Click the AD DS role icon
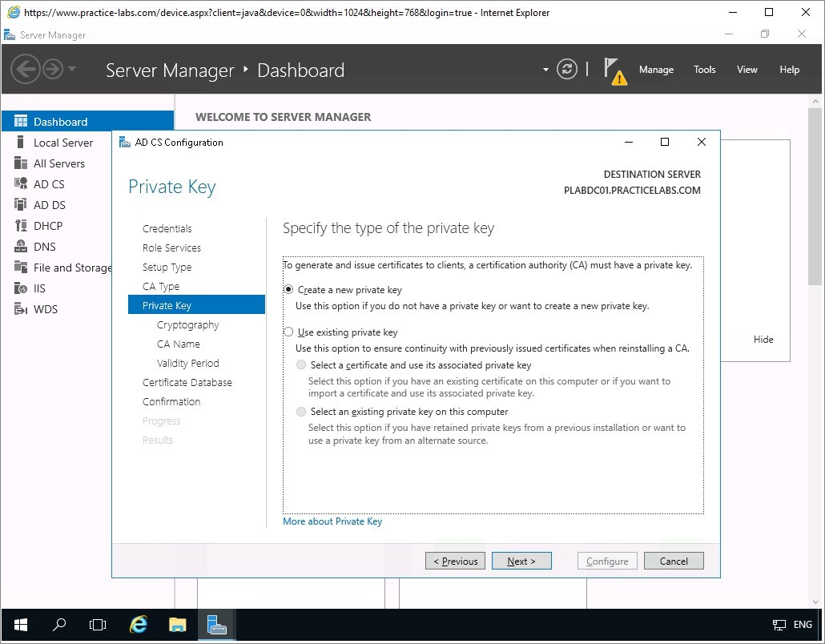Viewport: 825px width, 644px height. tap(21, 205)
